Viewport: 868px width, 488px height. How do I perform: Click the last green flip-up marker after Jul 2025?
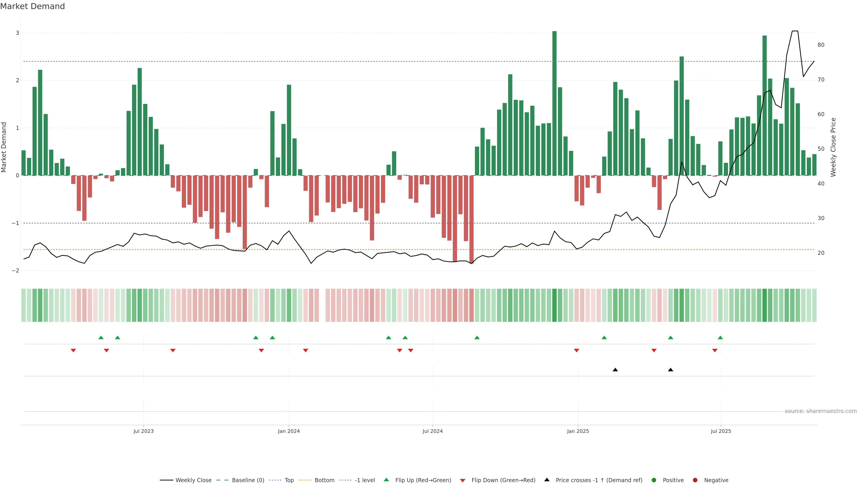(x=720, y=338)
